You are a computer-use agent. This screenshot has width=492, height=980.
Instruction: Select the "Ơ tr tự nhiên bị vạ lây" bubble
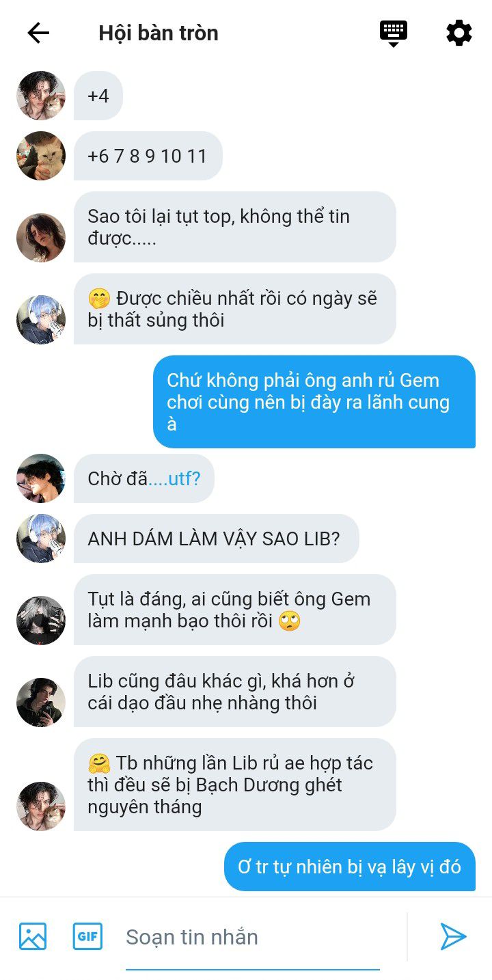[x=350, y=867]
